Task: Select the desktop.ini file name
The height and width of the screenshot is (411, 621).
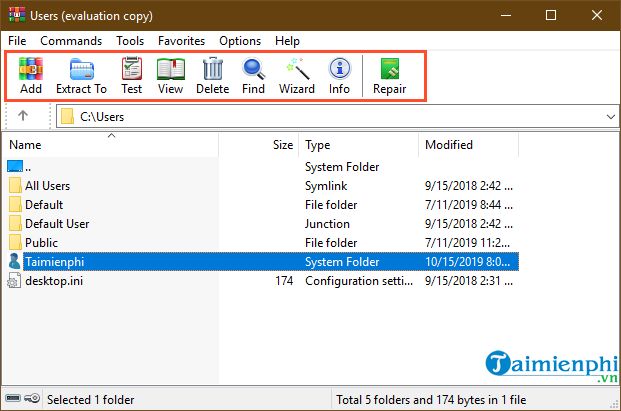Action: click(54, 280)
